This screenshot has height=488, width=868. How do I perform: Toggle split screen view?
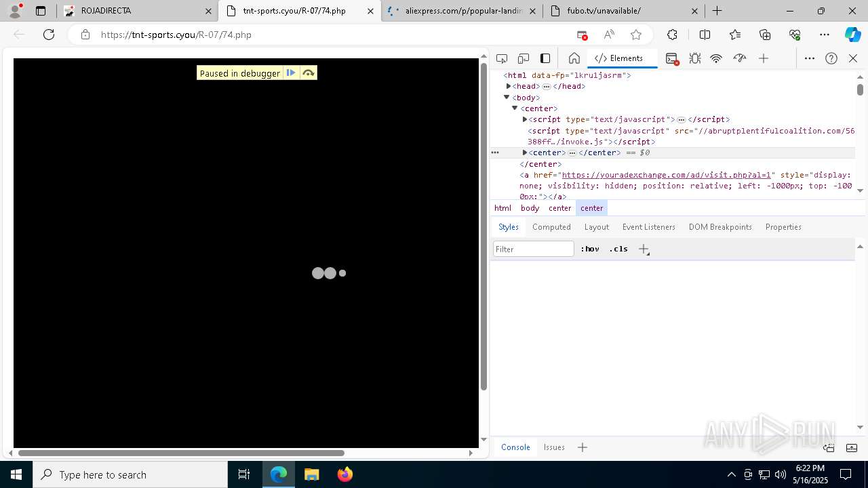coord(705,35)
